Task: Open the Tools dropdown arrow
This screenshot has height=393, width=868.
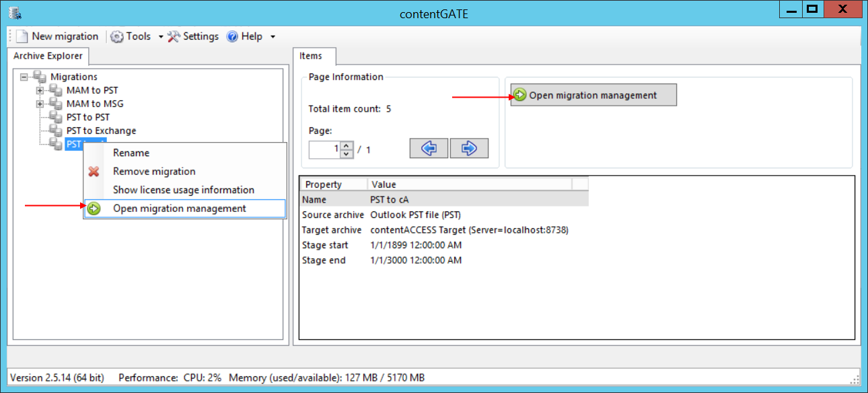Action: [161, 37]
